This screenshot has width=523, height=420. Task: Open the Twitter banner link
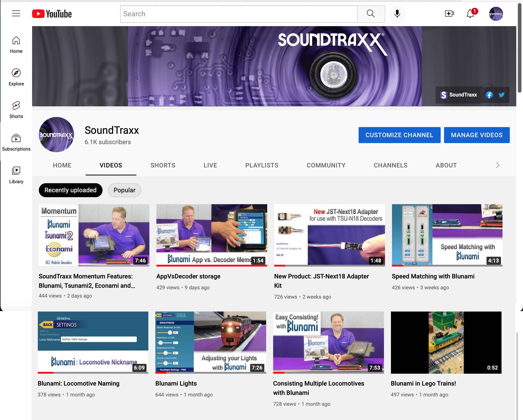click(502, 95)
